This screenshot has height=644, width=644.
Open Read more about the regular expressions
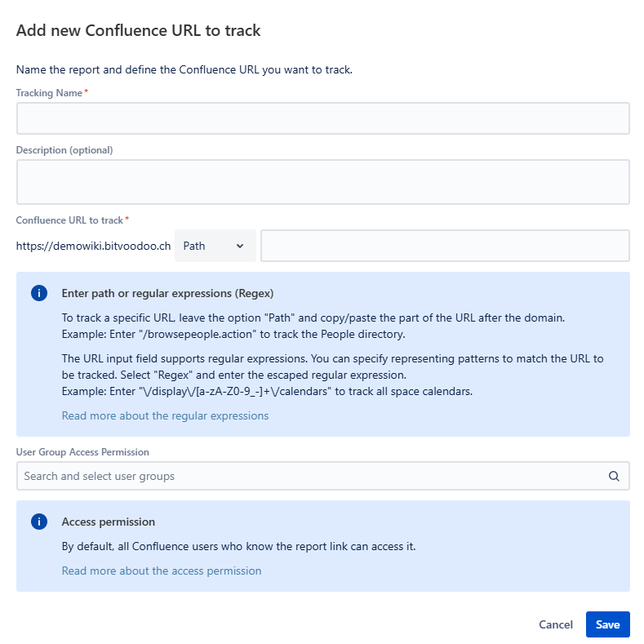(165, 415)
